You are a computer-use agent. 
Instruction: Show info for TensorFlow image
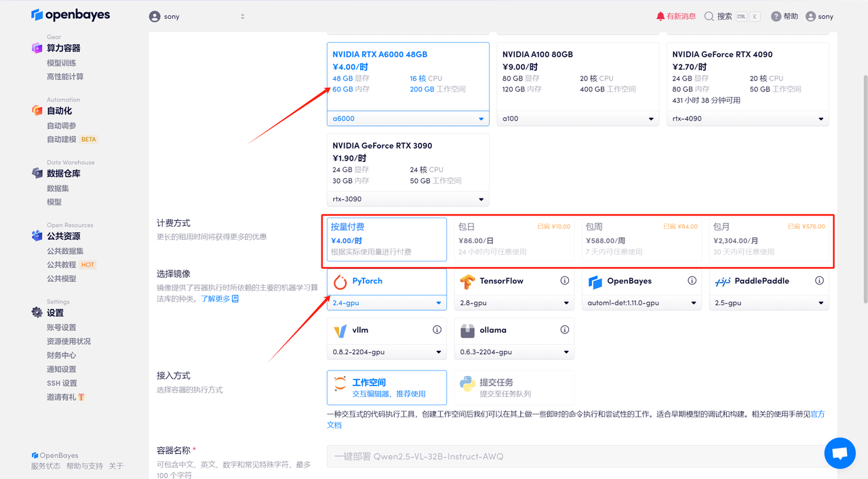click(x=565, y=280)
